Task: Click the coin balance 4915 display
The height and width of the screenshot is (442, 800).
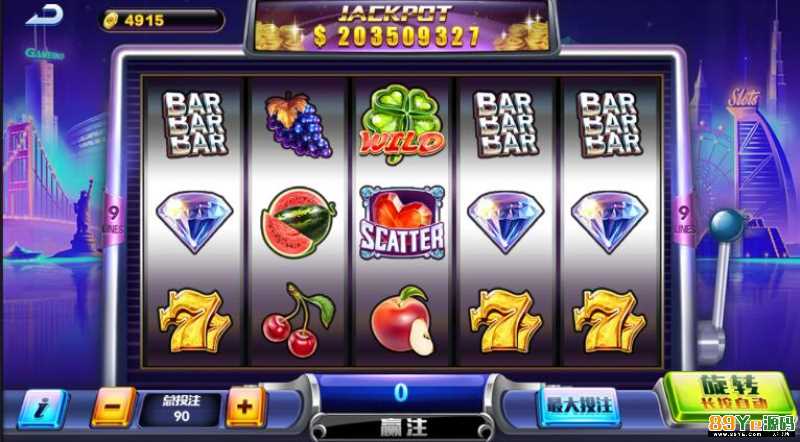Action: point(161,20)
